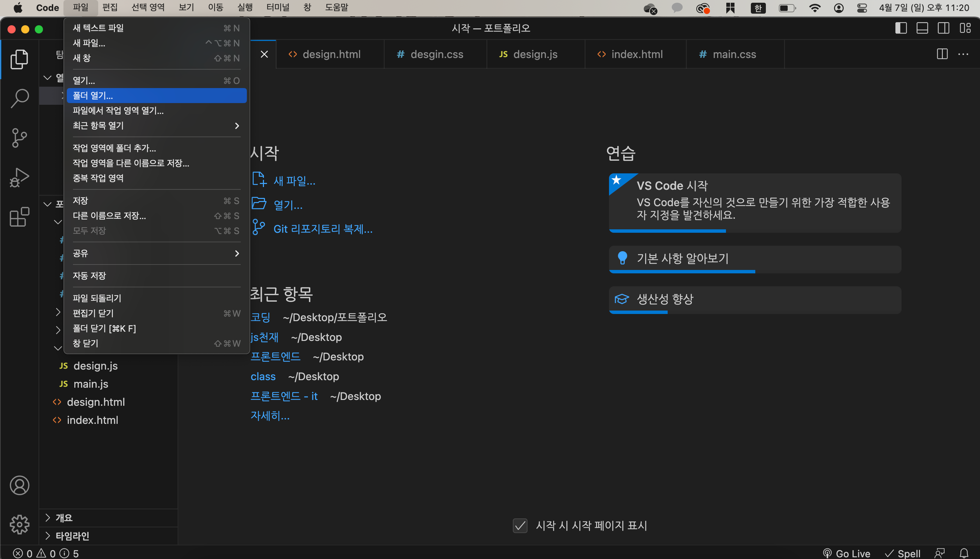The width and height of the screenshot is (980, 559).
Task: Open recent item 코딩
Action: click(x=261, y=317)
